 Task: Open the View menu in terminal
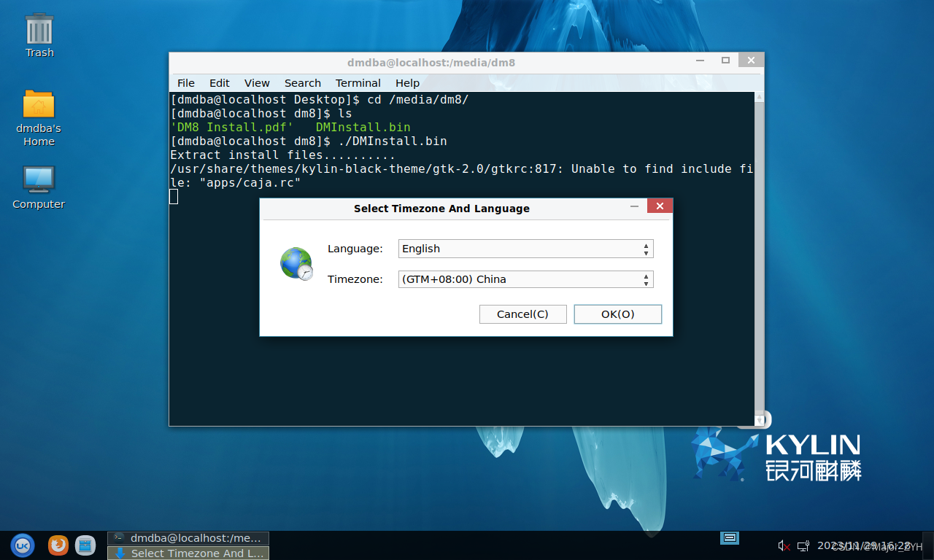(257, 83)
